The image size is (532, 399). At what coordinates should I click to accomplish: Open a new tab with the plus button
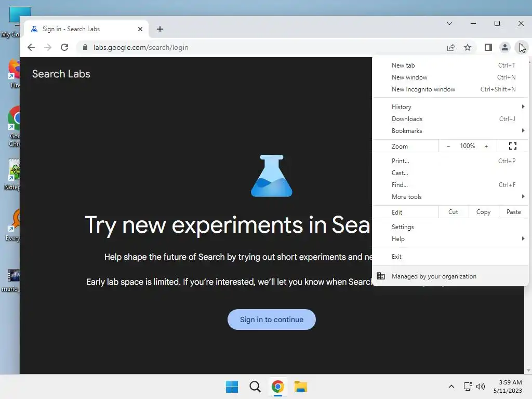(160, 29)
